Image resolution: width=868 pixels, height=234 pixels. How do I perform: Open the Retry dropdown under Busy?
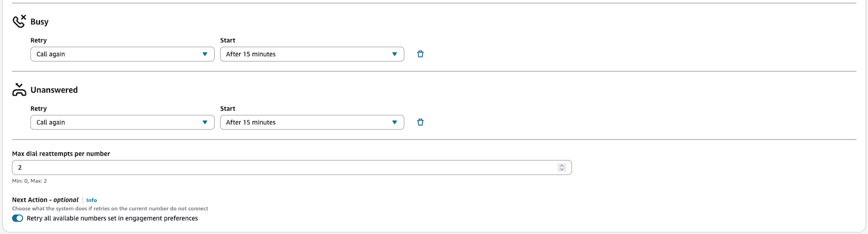coord(122,54)
